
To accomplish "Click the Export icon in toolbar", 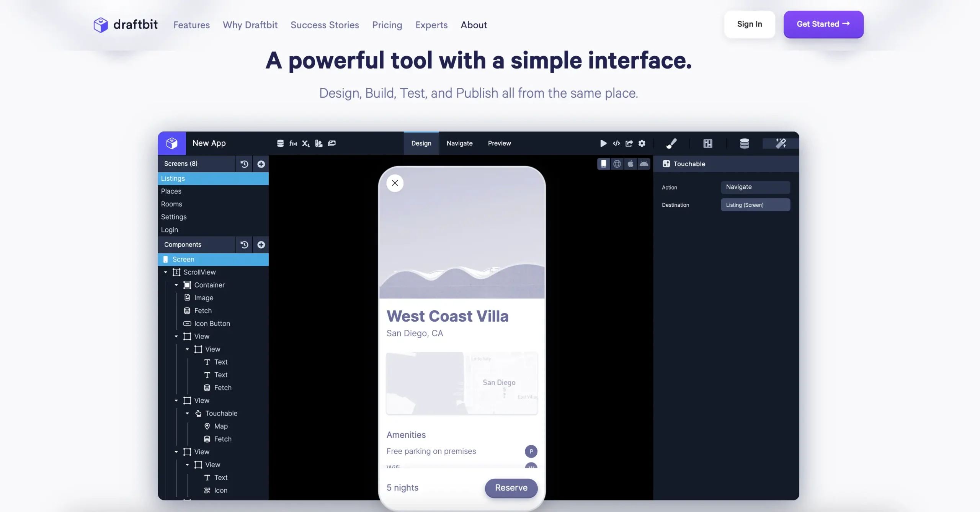I will pos(629,143).
